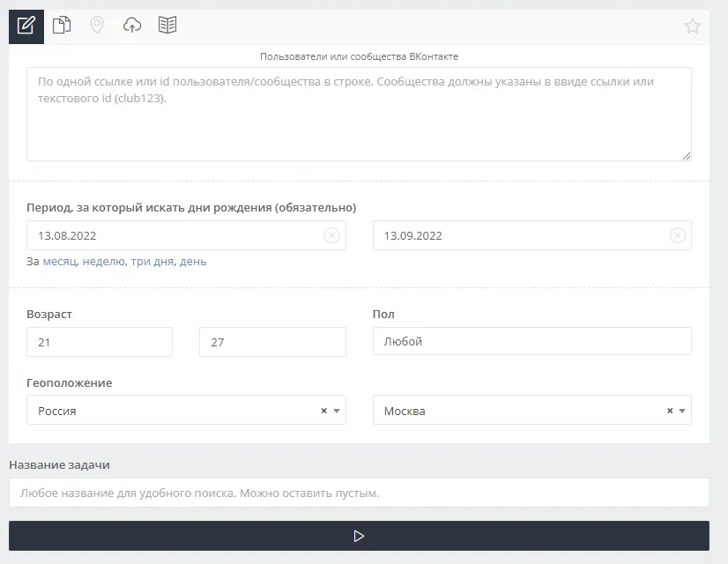Set period to месяц
The image size is (728, 564).
pos(60,262)
